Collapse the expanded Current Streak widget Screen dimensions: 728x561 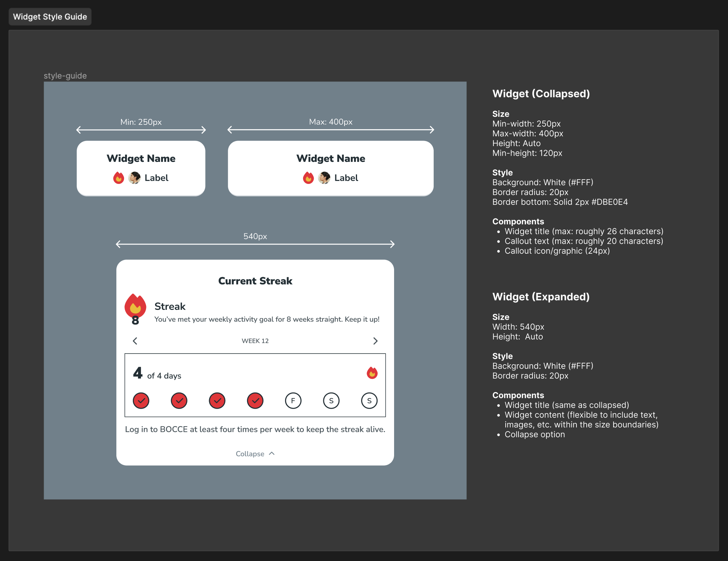254,454
